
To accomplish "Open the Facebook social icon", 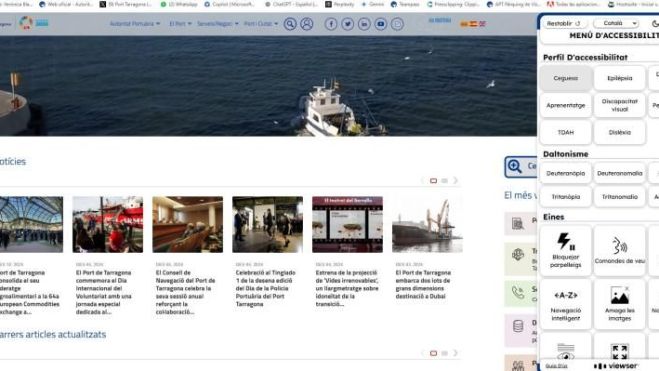I will pos(331,24).
